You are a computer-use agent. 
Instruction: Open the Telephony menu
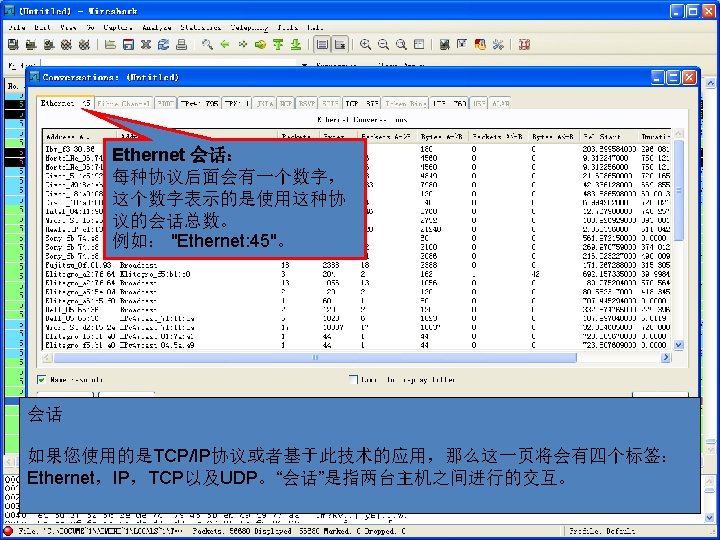(x=249, y=28)
